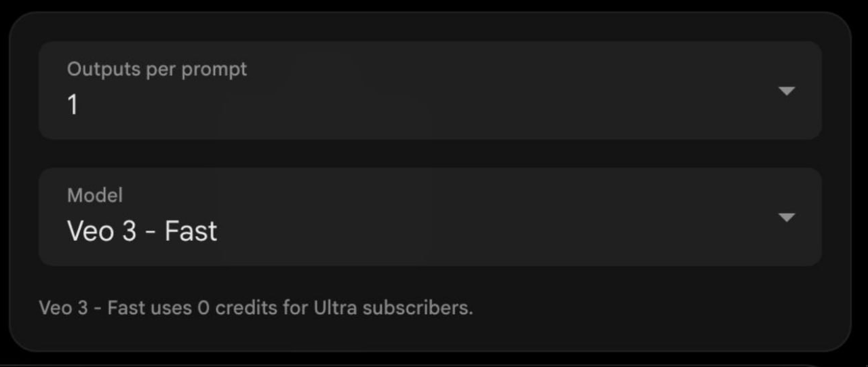Click the Outputs per prompt dropdown arrow

pyautogui.click(x=786, y=91)
